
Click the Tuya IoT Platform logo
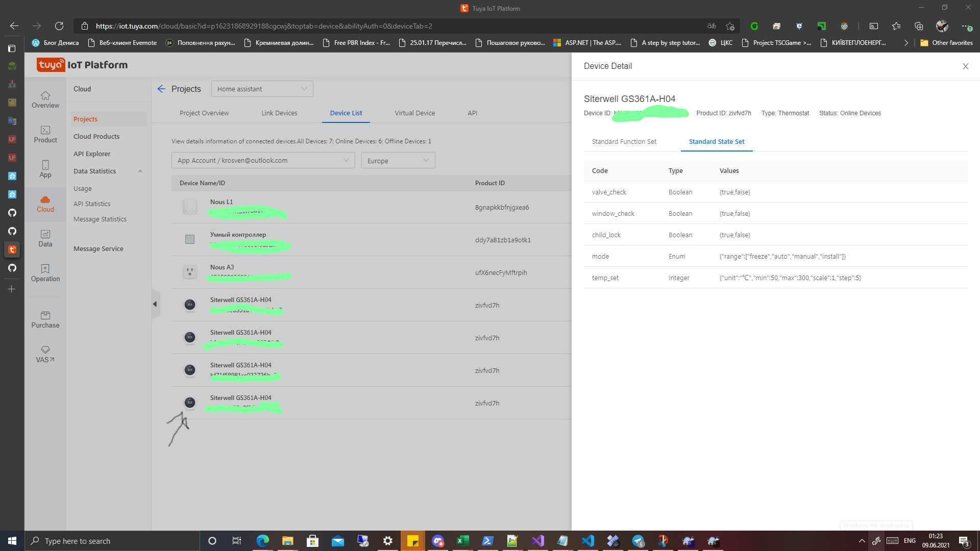(82, 65)
